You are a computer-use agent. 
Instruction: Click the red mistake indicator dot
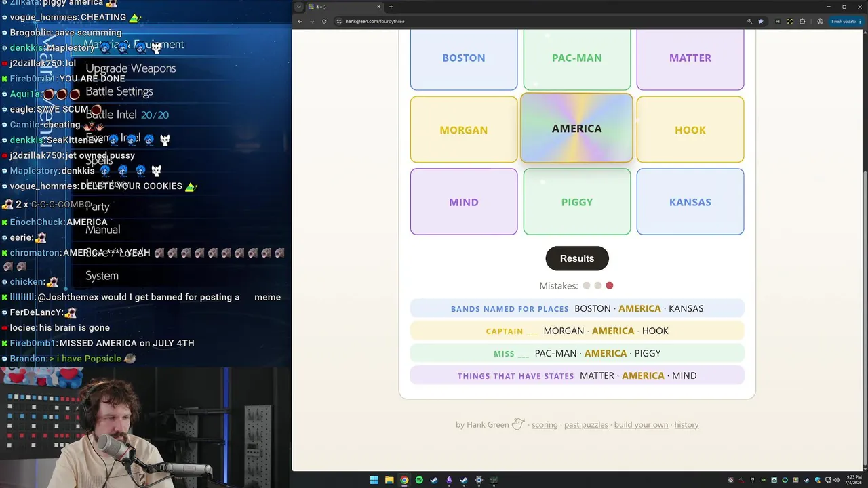610,286
